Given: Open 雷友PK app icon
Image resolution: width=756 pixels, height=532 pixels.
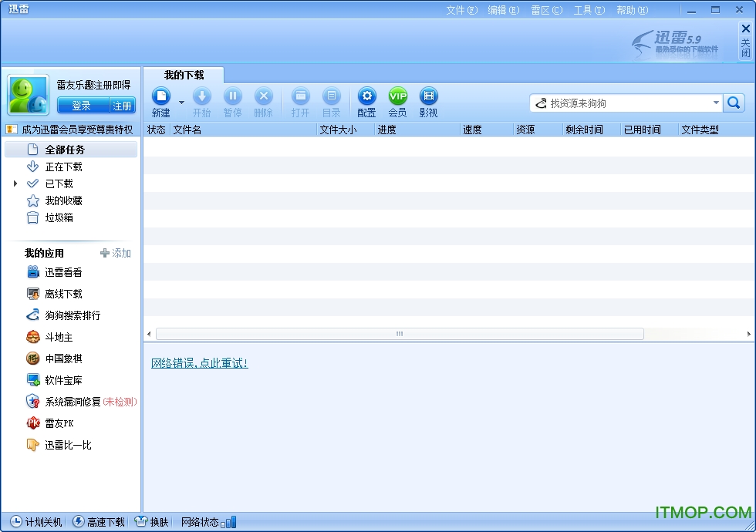Looking at the screenshot, I should (x=32, y=423).
